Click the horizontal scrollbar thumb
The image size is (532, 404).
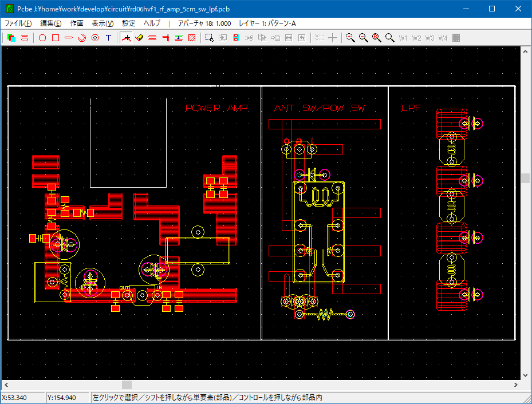[x=127, y=385]
